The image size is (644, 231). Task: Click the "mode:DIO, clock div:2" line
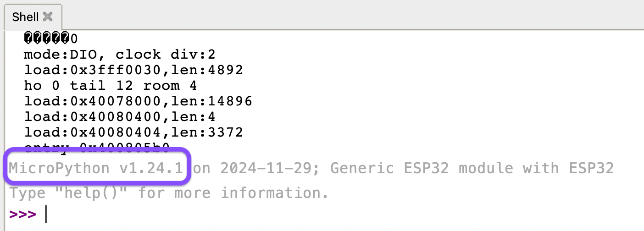click(x=119, y=55)
